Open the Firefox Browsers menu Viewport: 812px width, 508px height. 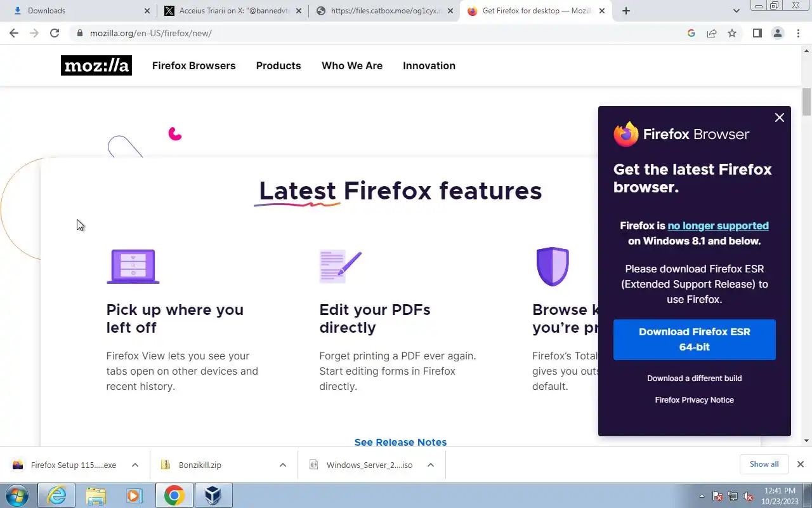193,65
